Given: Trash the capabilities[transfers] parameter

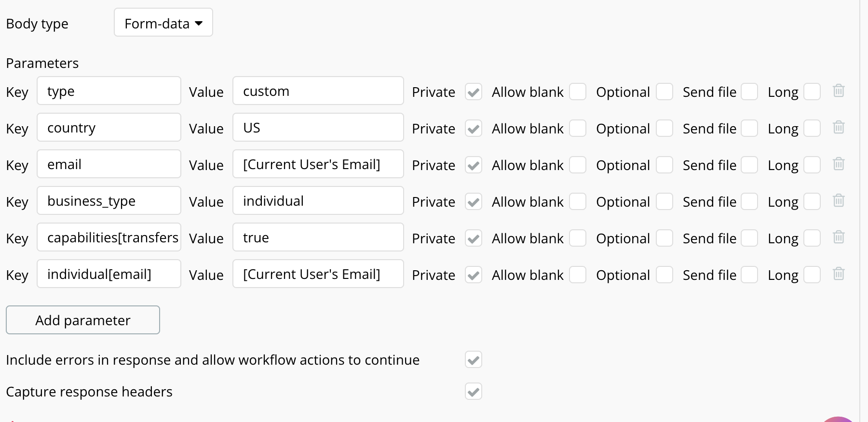Looking at the screenshot, I should tap(839, 237).
